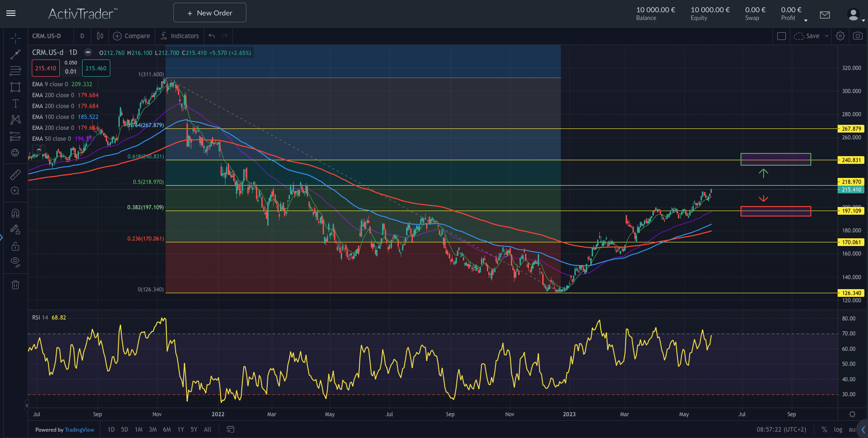This screenshot has height=438, width=868.
Task: Take a chart snapshot with camera icon
Action: [x=858, y=36]
